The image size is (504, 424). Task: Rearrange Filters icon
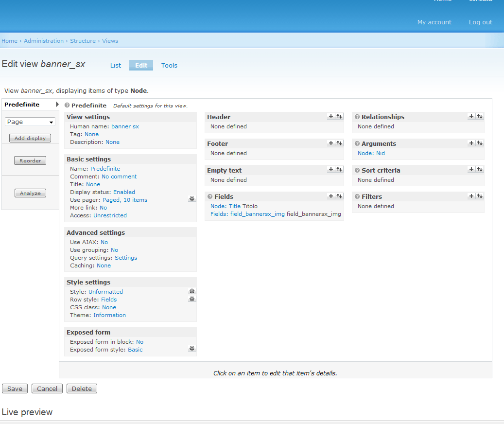pyautogui.click(x=480, y=196)
